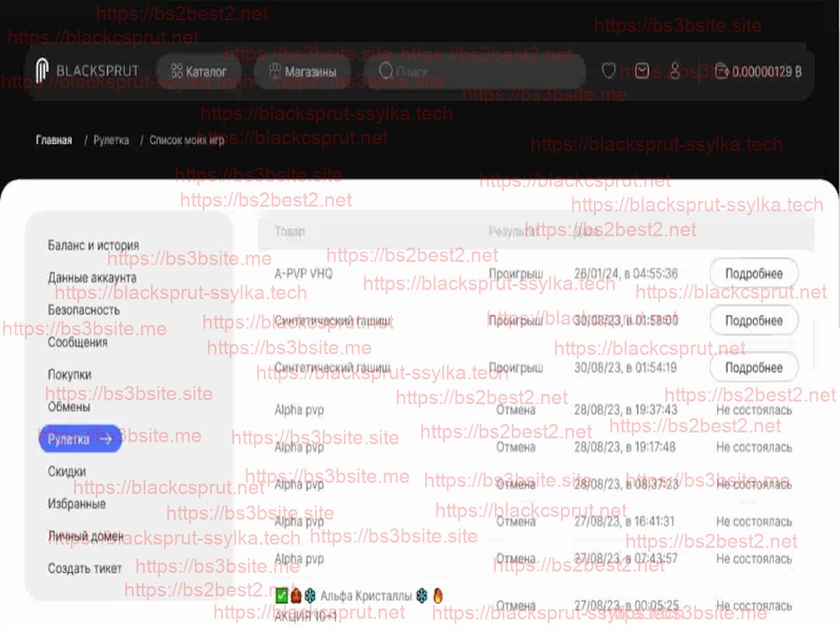Click the Blacksprut logo in header
The image size is (840, 630).
87,70
